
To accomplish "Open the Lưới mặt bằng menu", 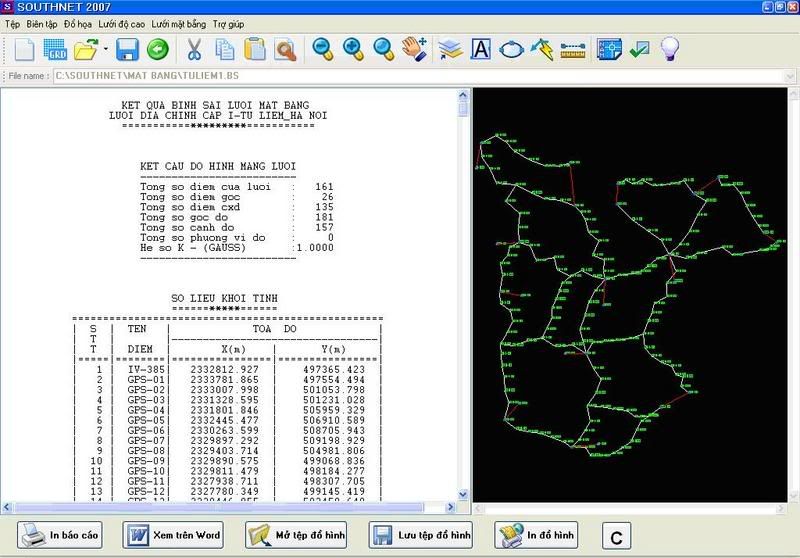I will tap(179, 24).
